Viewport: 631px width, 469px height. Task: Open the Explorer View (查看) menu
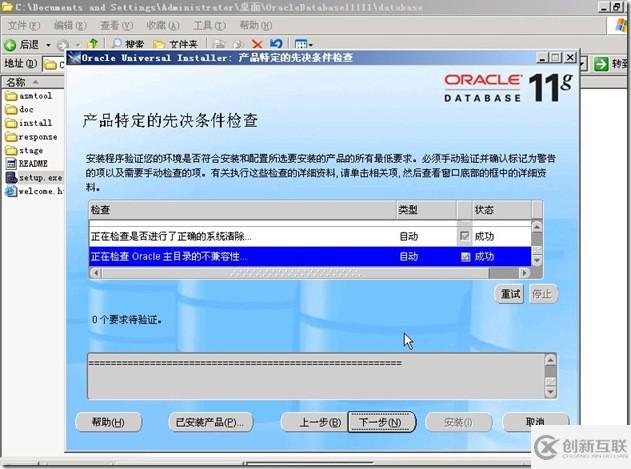click(x=116, y=26)
